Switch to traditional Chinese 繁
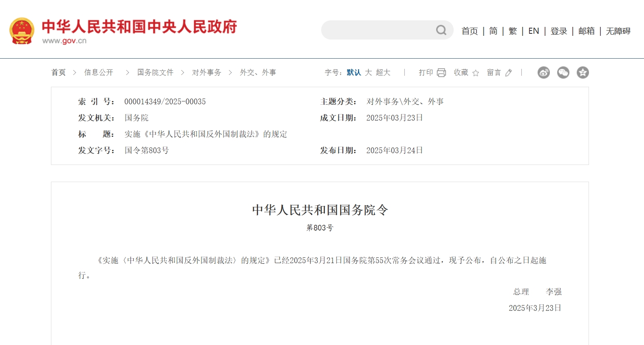Screen dimensions: 644x345 [x=513, y=31]
